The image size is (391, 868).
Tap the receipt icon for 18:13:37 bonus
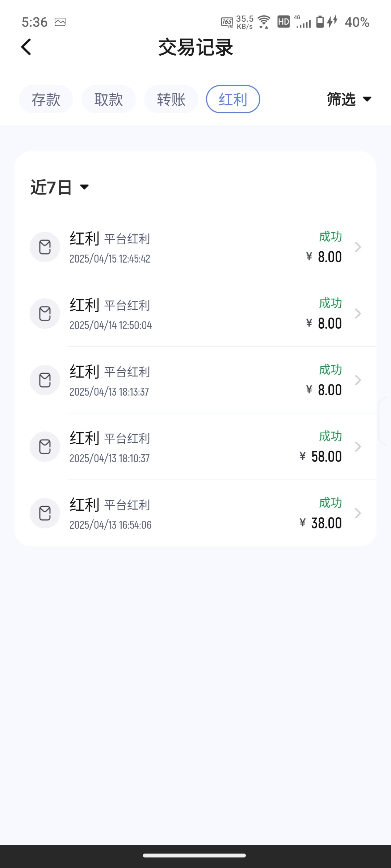[45, 380]
